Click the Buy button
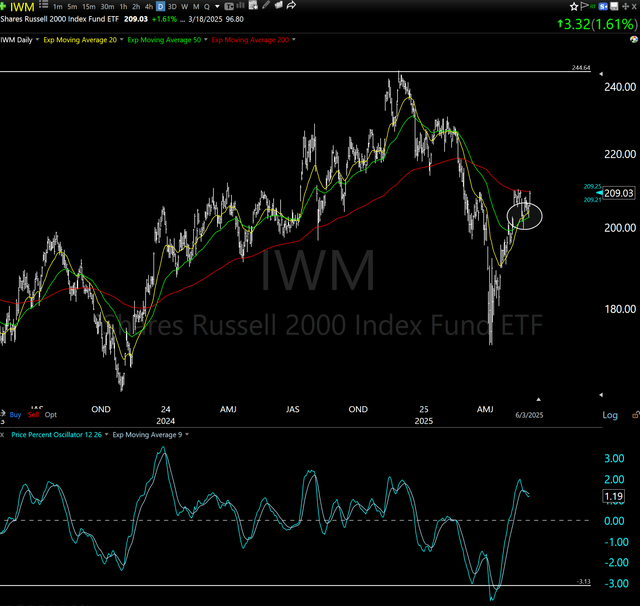This screenshot has width=640, height=606. point(15,415)
